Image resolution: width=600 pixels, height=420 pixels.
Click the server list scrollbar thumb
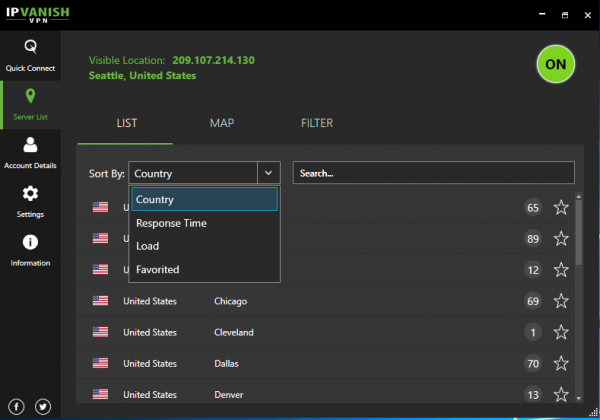point(579,233)
